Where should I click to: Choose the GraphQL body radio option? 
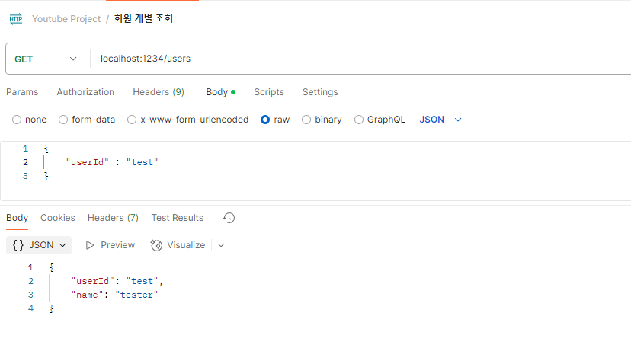coord(359,120)
